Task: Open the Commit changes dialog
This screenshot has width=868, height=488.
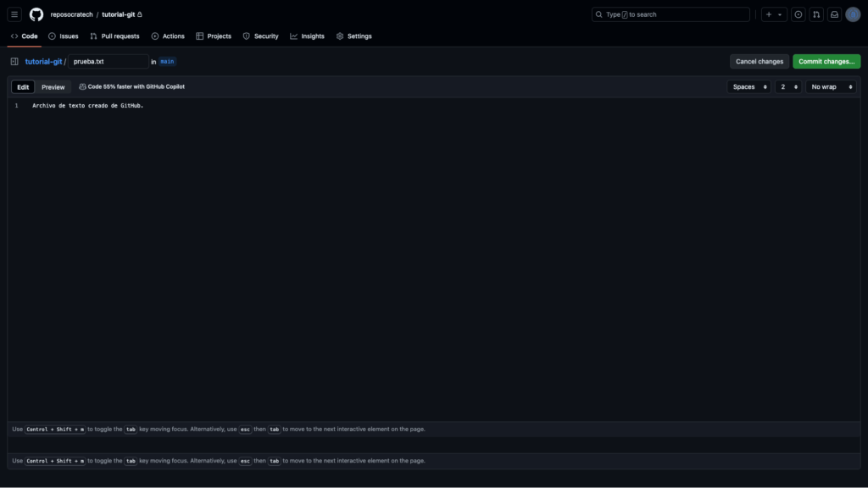Action: [x=826, y=61]
